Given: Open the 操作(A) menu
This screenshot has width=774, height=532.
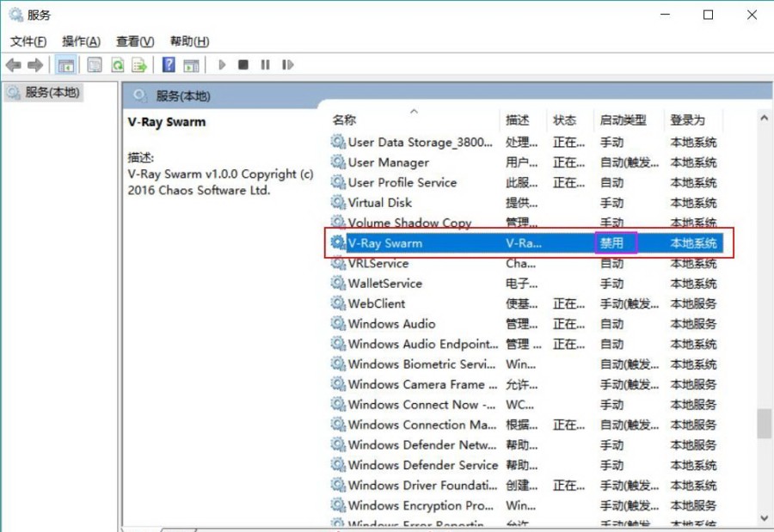Looking at the screenshot, I should point(81,41).
